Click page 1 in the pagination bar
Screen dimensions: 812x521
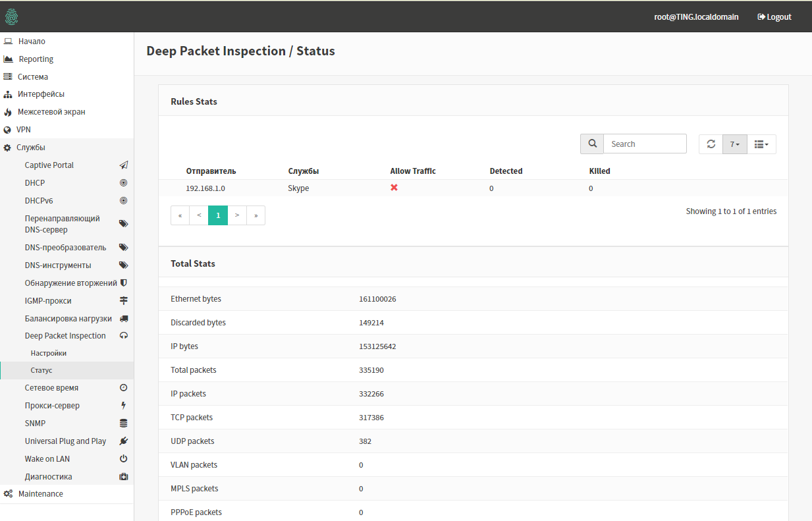click(x=218, y=215)
